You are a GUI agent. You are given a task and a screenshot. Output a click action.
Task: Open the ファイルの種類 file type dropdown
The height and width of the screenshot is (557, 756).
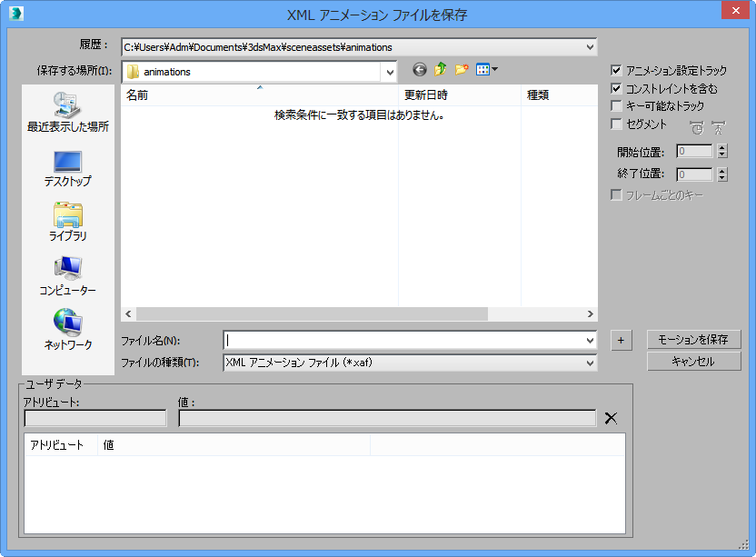[x=590, y=363]
